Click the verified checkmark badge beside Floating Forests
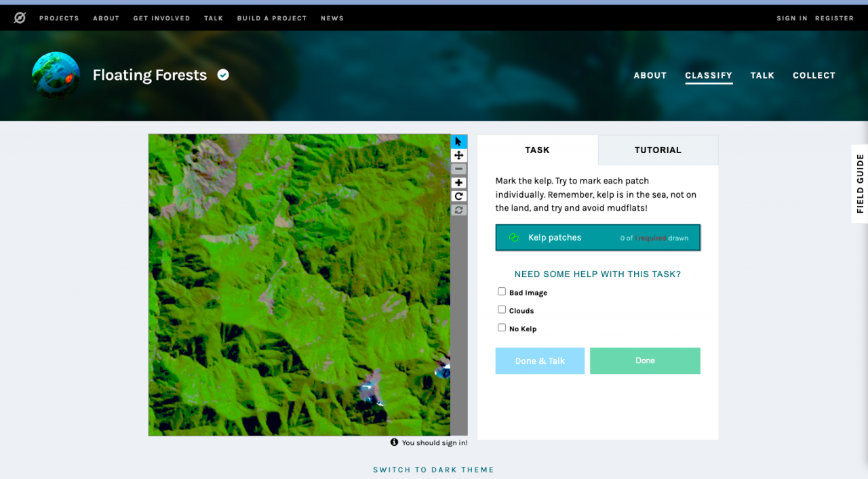Viewport: 868px width, 479px height. point(223,75)
